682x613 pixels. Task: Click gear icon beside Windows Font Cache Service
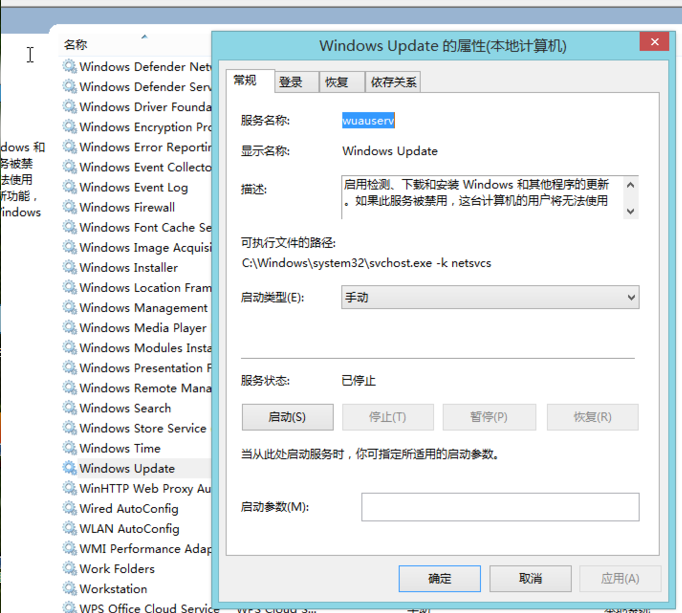[69, 227]
